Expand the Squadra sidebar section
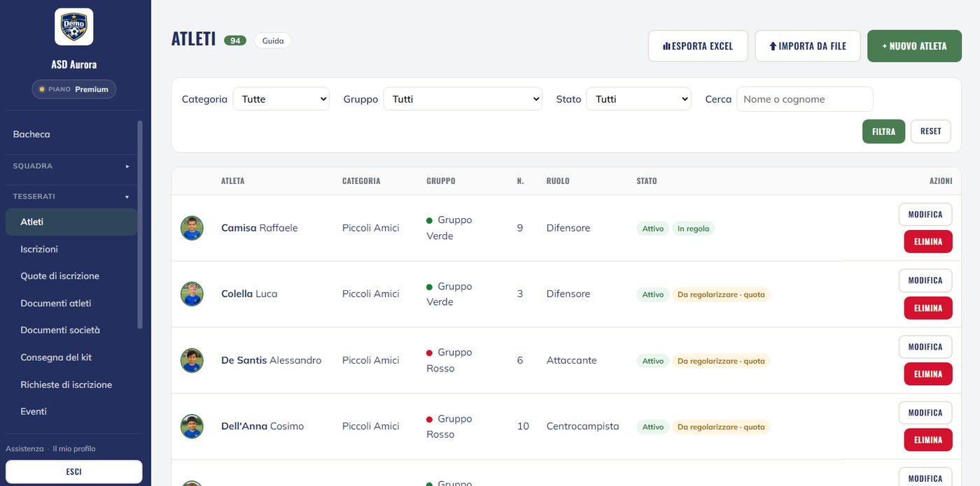The height and width of the screenshot is (486, 980). (71, 166)
